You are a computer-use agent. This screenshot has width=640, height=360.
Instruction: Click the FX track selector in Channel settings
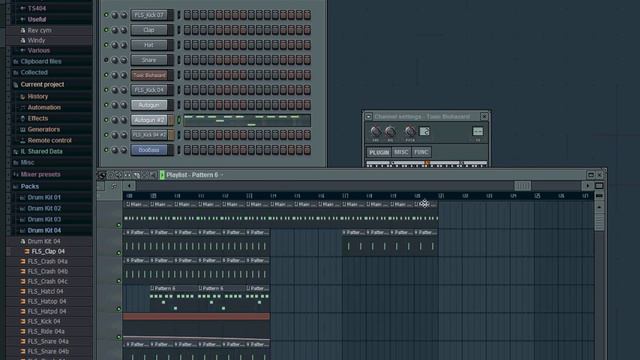point(478,131)
